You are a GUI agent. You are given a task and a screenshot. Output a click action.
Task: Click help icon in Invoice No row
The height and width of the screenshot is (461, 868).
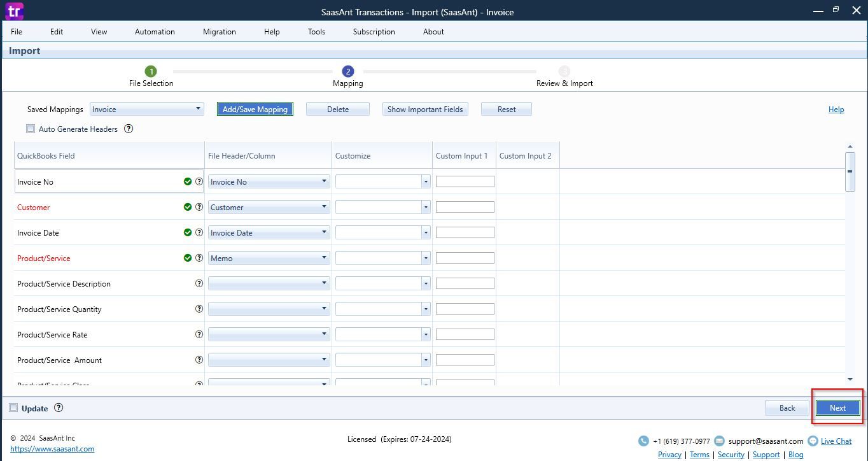(199, 181)
